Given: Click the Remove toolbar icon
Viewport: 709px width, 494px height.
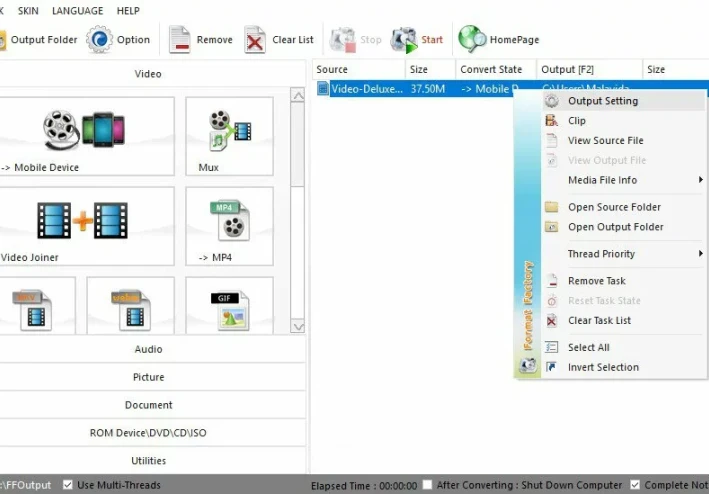Looking at the screenshot, I should [x=180, y=40].
